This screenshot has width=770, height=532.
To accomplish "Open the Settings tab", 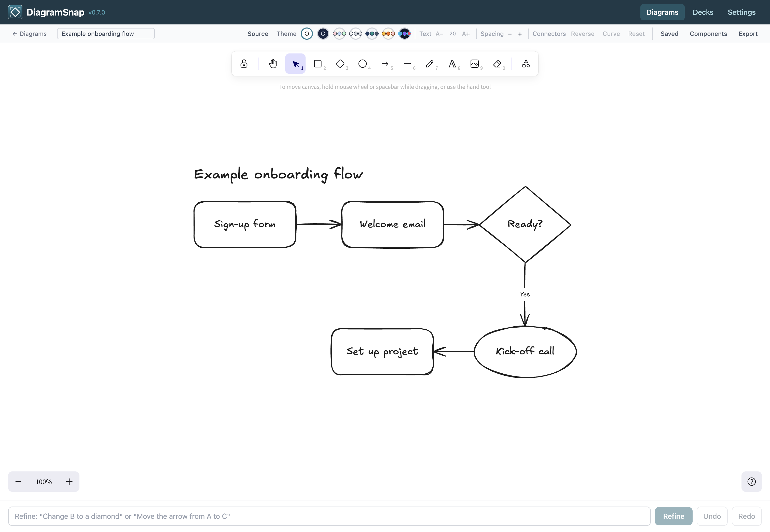I will tap(741, 12).
